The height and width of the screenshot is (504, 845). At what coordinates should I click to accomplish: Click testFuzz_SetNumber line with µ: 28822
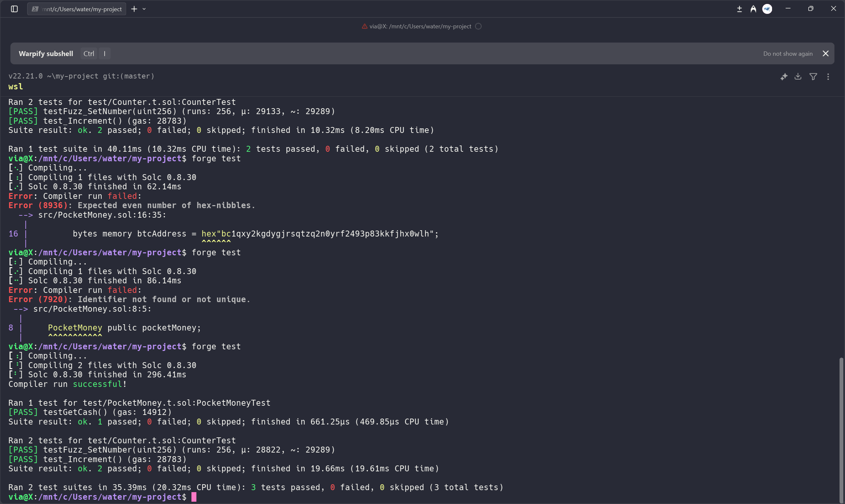click(172, 450)
